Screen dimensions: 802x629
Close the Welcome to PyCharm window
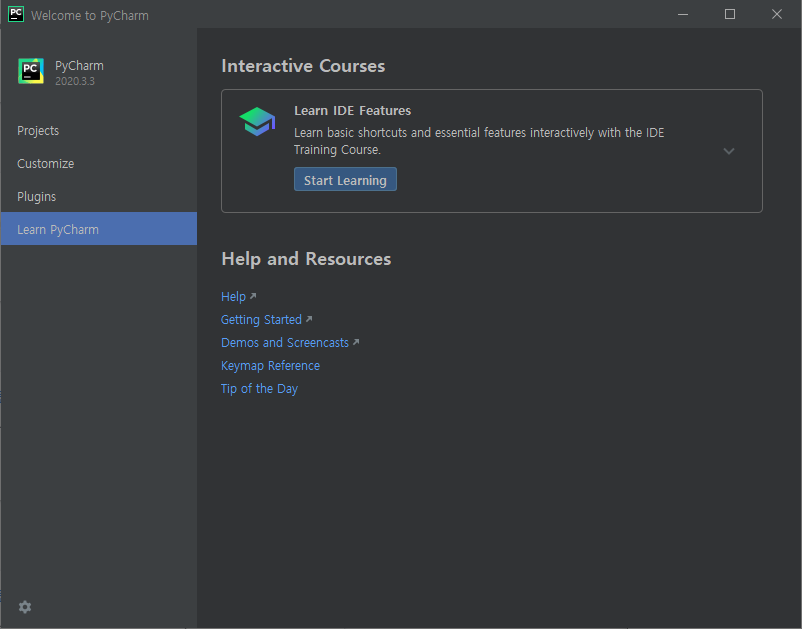point(776,14)
